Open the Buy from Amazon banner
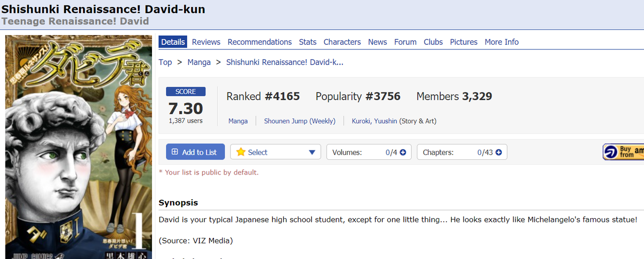The width and height of the screenshot is (644, 259). point(623,152)
